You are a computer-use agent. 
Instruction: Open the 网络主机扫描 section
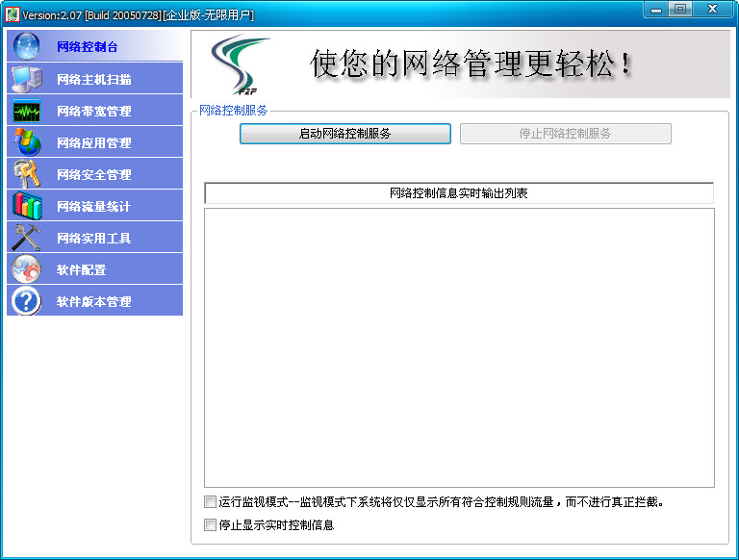(x=93, y=79)
